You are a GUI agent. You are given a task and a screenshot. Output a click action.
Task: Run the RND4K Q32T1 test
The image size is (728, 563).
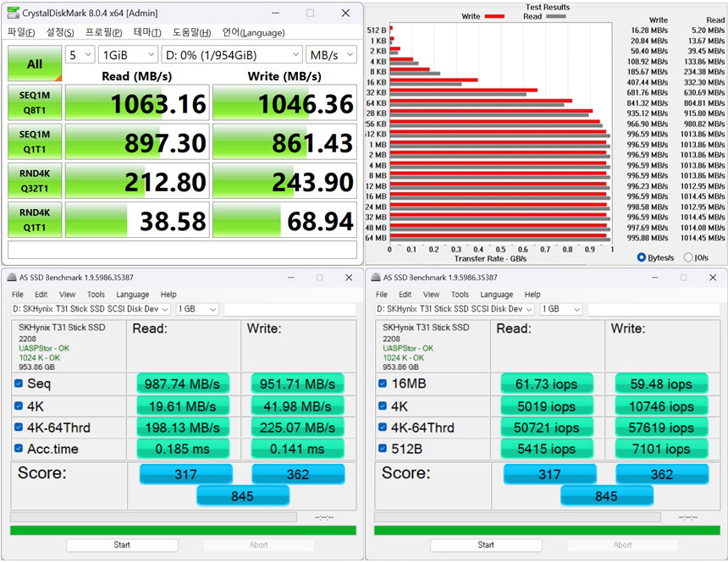[34, 180]
